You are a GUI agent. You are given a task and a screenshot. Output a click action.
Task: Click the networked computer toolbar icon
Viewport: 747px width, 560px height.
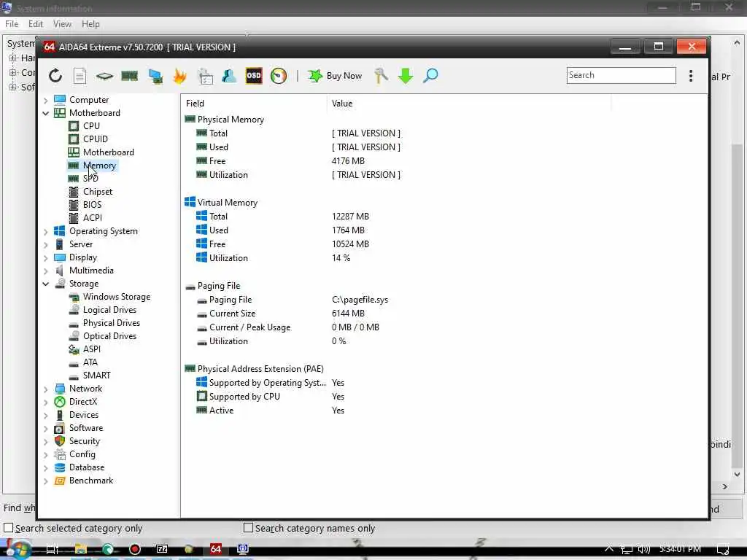pyautogui.click(x=155, y=76)
